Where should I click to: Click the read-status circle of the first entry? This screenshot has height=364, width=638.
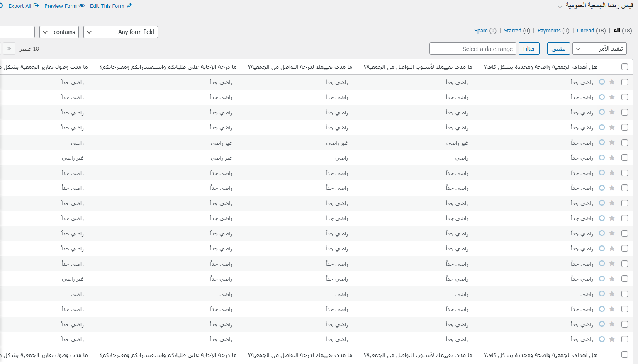tap(602, 82)
